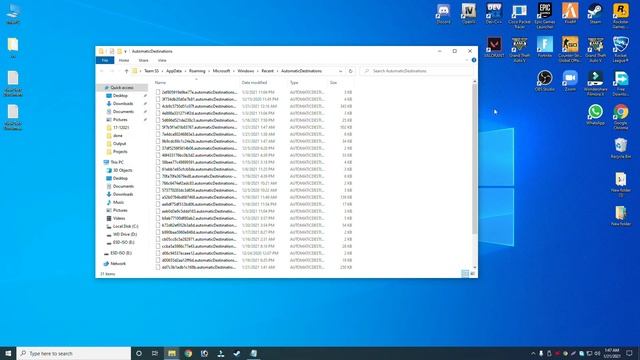Switch to the large thumbnails view button
The width and height of the screenshot is (640, 360).
[x=473, y=274]
